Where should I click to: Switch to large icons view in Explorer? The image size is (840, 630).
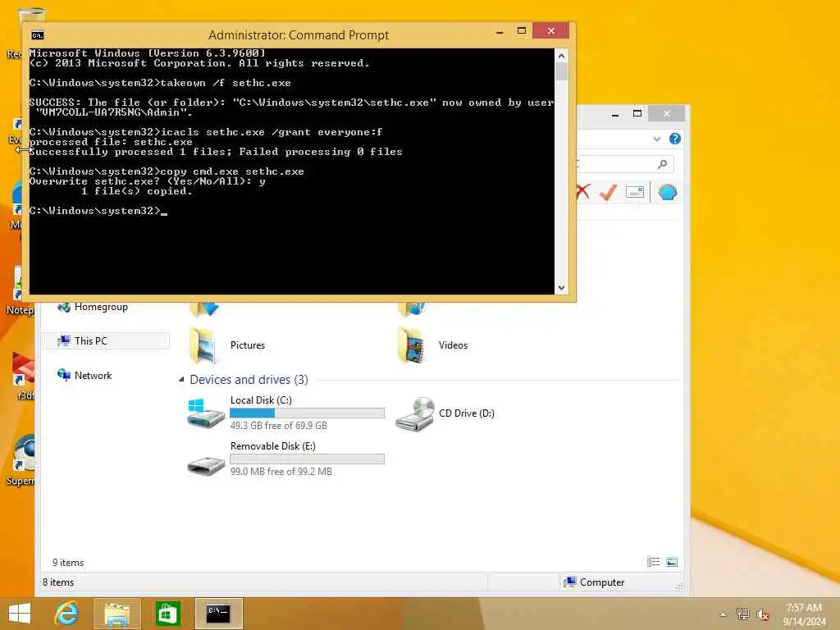pos(672,562)
